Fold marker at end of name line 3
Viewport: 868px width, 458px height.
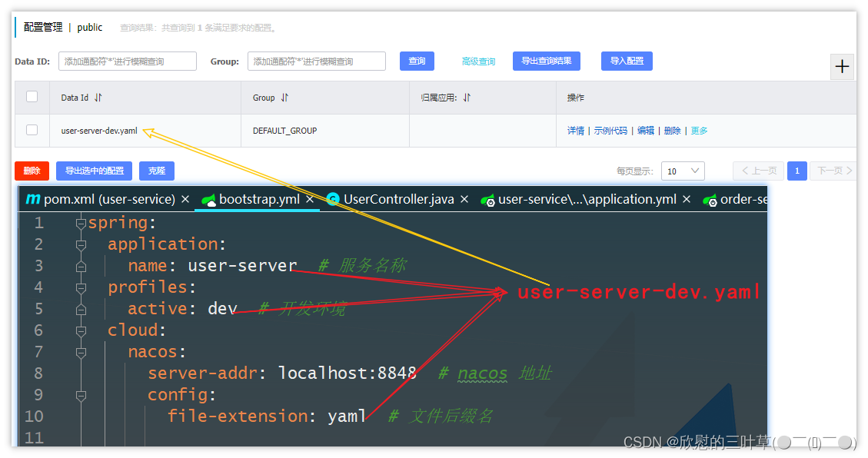[x=81, y=266]
